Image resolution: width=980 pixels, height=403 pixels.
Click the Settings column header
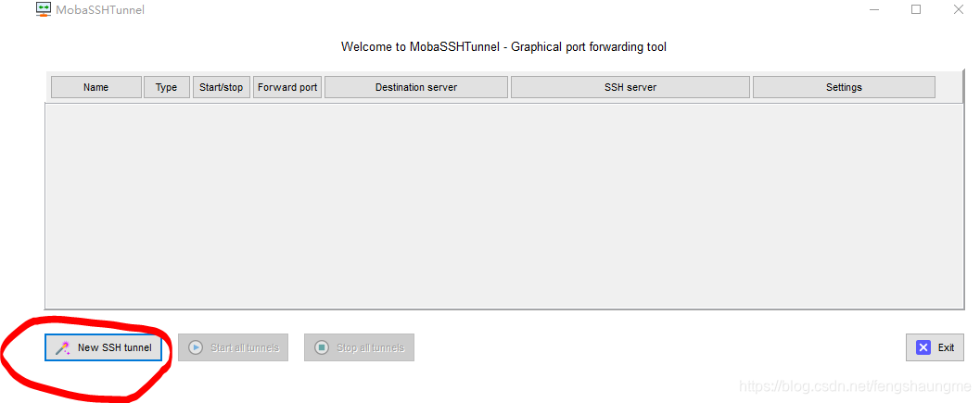(x=844, y=87)
